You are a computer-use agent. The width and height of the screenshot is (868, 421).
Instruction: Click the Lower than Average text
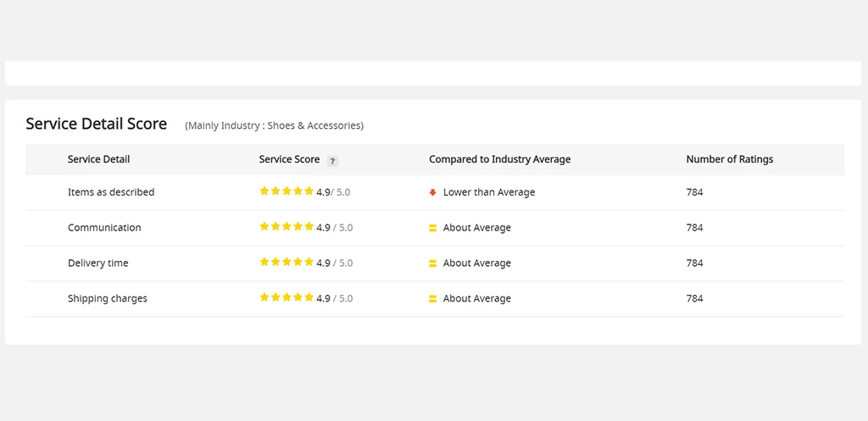489,192
